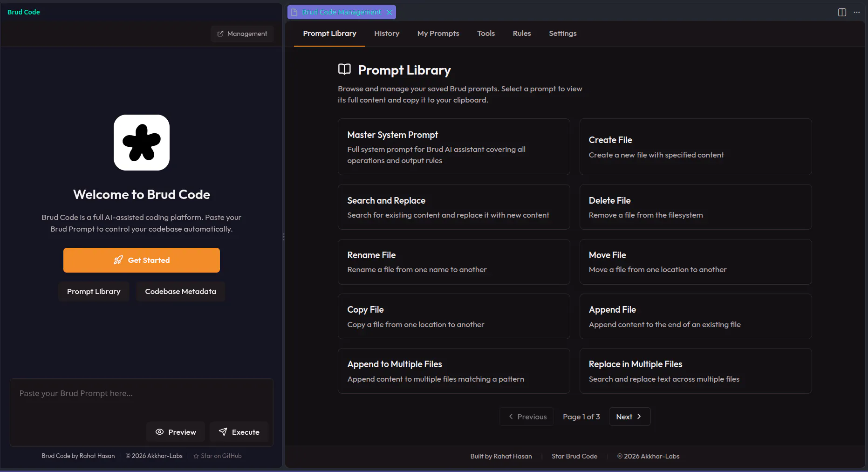Image resolution: width=868 pixels, height=472 pixels.
Task: Open Management via external link button
Action: pos(242,34)
